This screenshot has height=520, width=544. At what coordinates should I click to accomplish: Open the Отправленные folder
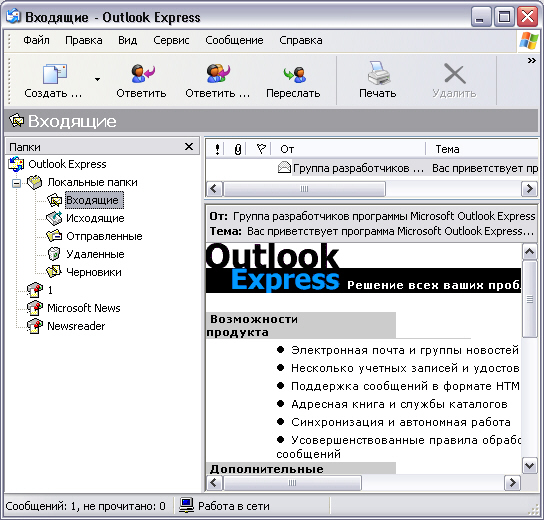[x=104, y=236]
